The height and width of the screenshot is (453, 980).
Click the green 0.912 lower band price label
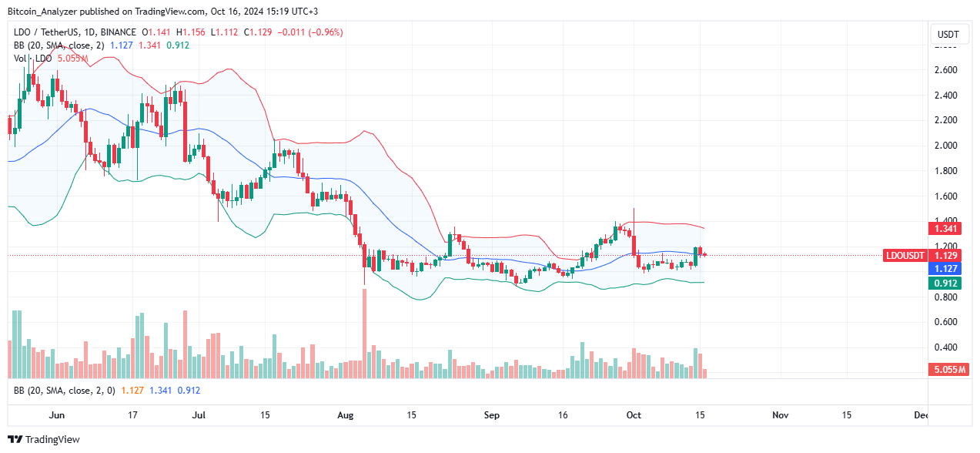coord(946,283)
